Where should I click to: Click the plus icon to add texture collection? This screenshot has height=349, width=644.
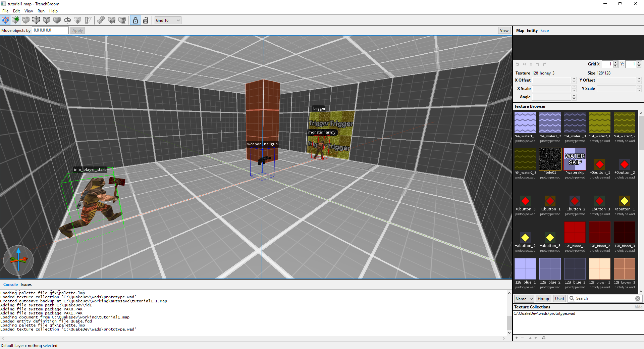(517, 338)
